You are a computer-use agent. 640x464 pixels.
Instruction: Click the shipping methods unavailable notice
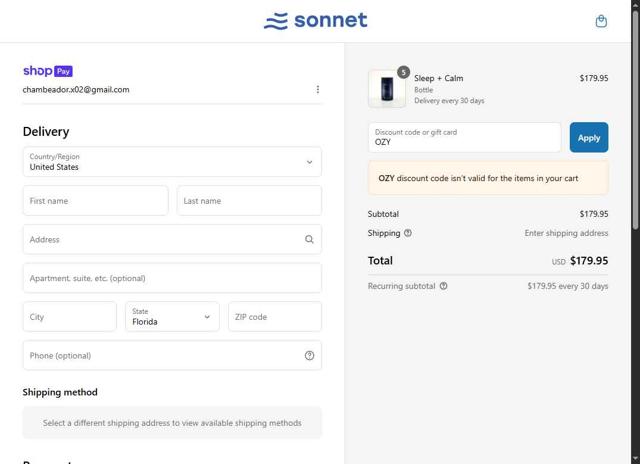pyautogui.click(x=172, y=423)
